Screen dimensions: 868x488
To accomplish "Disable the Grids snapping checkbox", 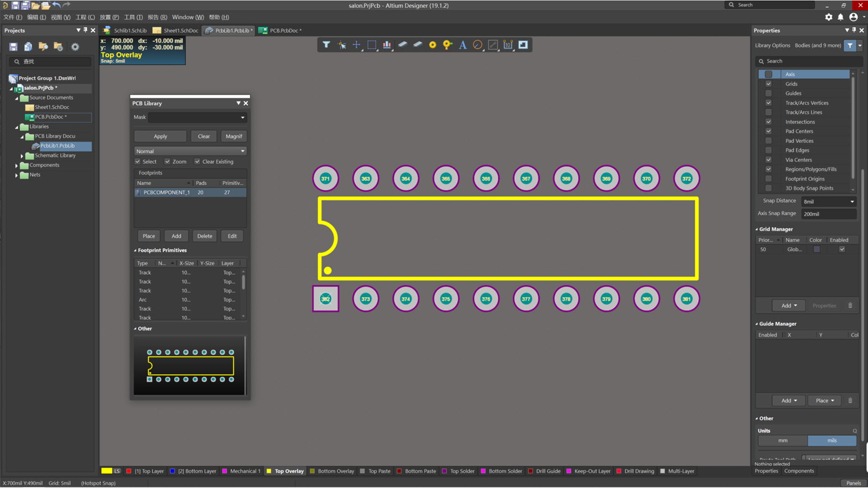I will click(x=769, y=84).
